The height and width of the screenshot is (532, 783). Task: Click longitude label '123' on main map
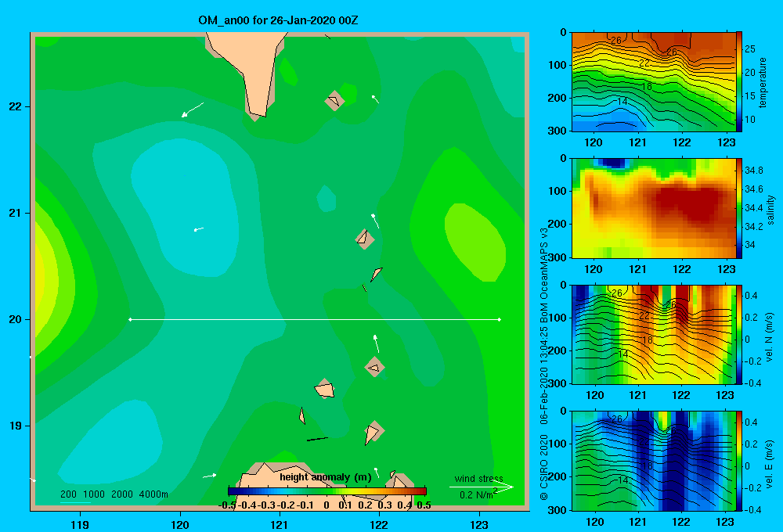point(479,525)
